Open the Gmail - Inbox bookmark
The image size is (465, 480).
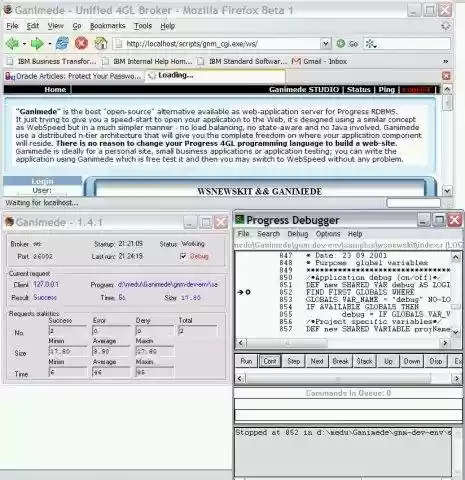pos(319,61)
